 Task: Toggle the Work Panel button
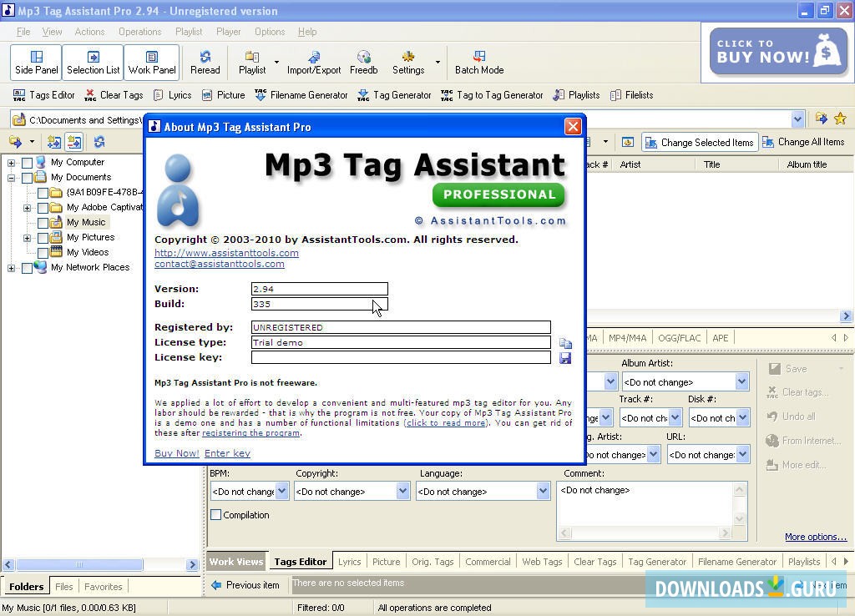click(x=151, y=61)
